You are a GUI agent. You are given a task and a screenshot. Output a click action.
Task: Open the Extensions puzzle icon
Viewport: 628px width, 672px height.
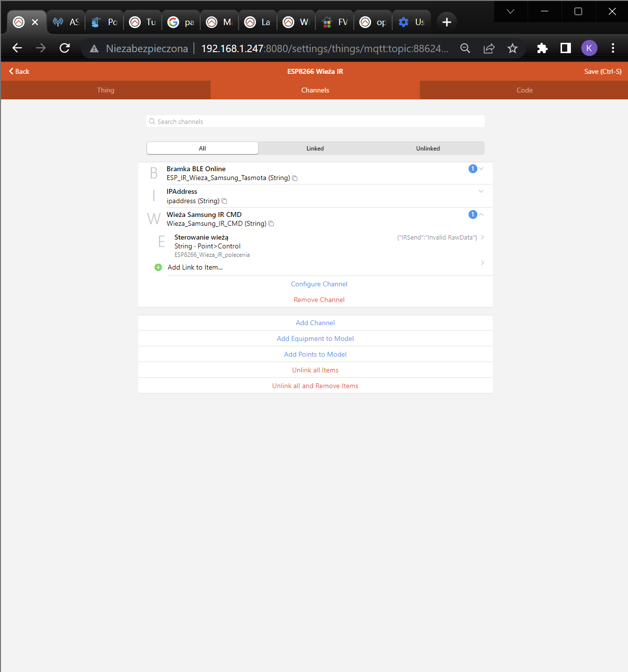[542, 48]
